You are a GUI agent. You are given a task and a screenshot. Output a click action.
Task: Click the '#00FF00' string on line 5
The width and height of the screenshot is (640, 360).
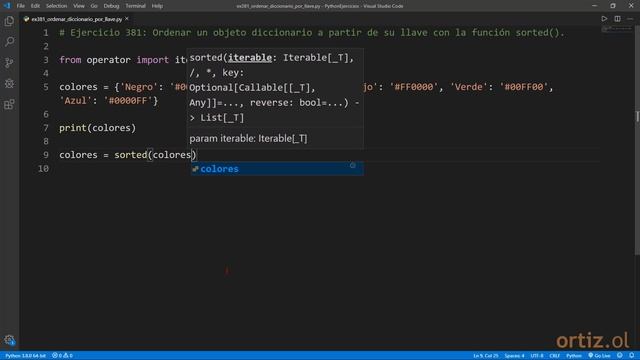point(524,87)
